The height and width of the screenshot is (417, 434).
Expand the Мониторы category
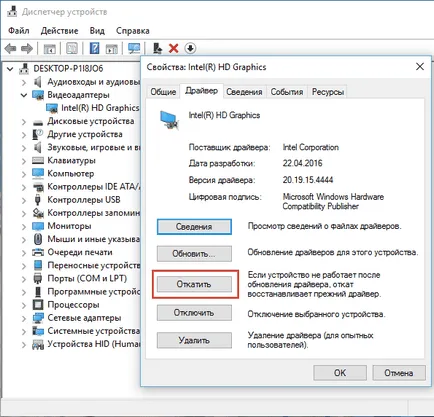24,227
